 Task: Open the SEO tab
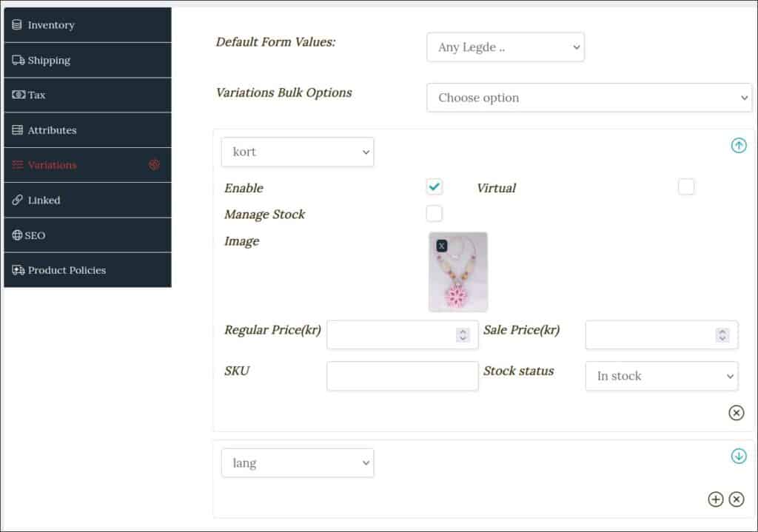tap(87, 235)
